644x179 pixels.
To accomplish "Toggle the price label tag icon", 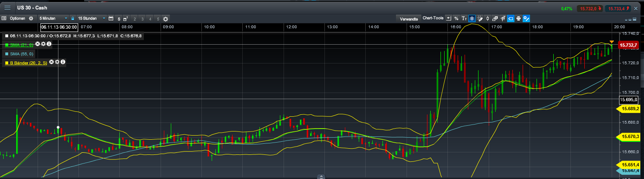I will pyautogui.click(x=510, y=18).
